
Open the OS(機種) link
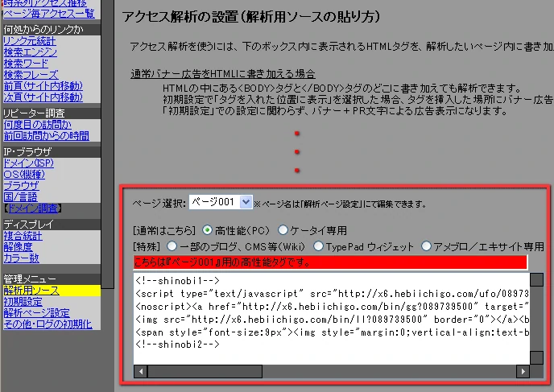tap(24, 175)
